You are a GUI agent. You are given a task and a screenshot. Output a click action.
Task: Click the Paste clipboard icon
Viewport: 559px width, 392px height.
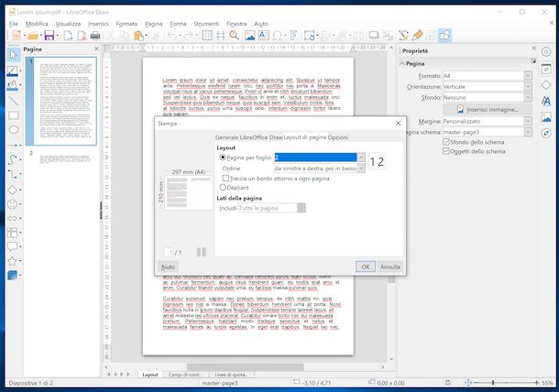point(138,36)
